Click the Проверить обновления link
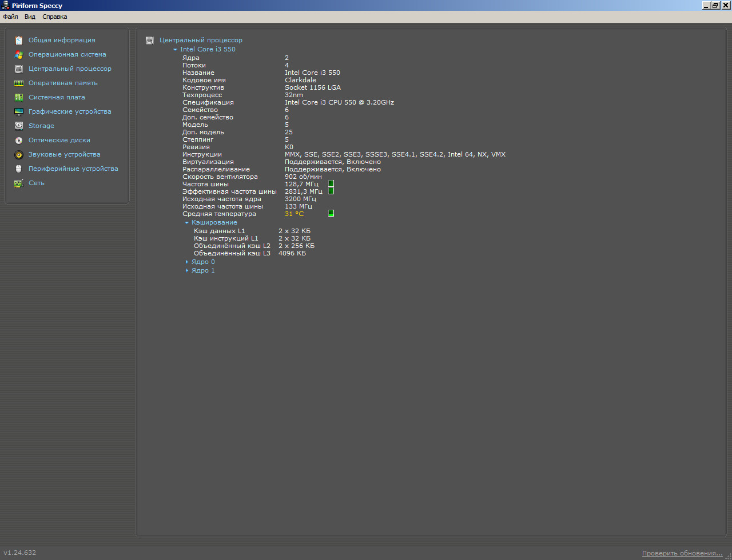The height and width of the screenshot is (560, 732). (682, 553)
